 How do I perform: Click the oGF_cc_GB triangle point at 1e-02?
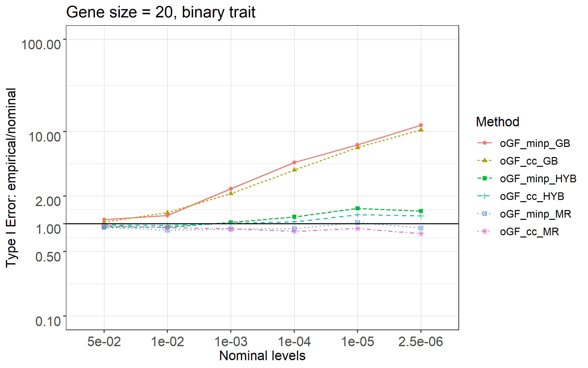pyautogui.click(x=167, y=212)
